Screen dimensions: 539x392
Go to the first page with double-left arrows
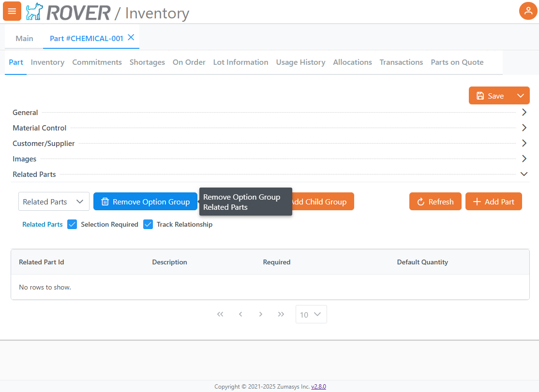(x=220, y=314)
